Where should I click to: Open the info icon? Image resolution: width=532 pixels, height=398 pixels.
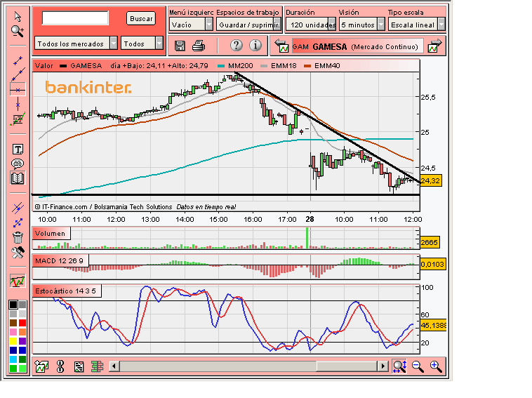tap(255, 45)
